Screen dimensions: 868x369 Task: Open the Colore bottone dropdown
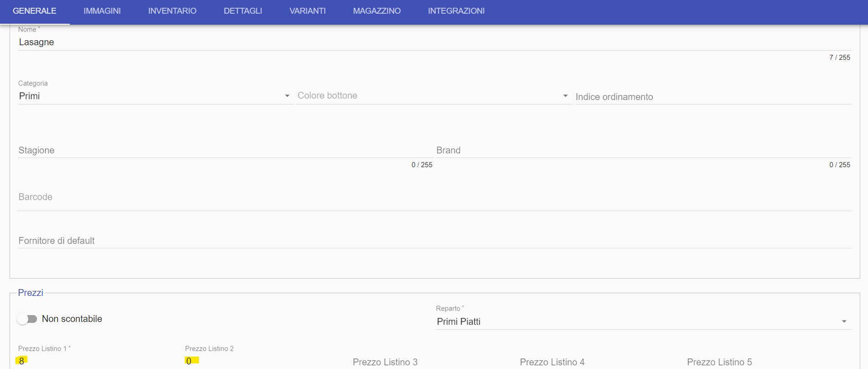coord(434,96)
